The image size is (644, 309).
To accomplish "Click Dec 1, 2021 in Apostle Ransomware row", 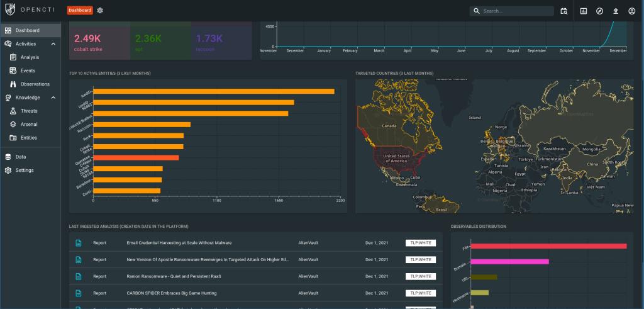I will click(377, 260).
